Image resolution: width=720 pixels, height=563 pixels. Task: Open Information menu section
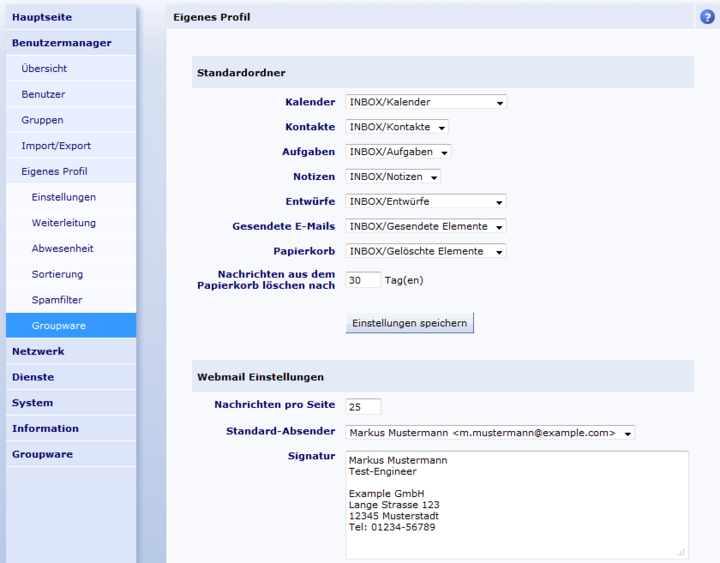(x=71, y=428)
